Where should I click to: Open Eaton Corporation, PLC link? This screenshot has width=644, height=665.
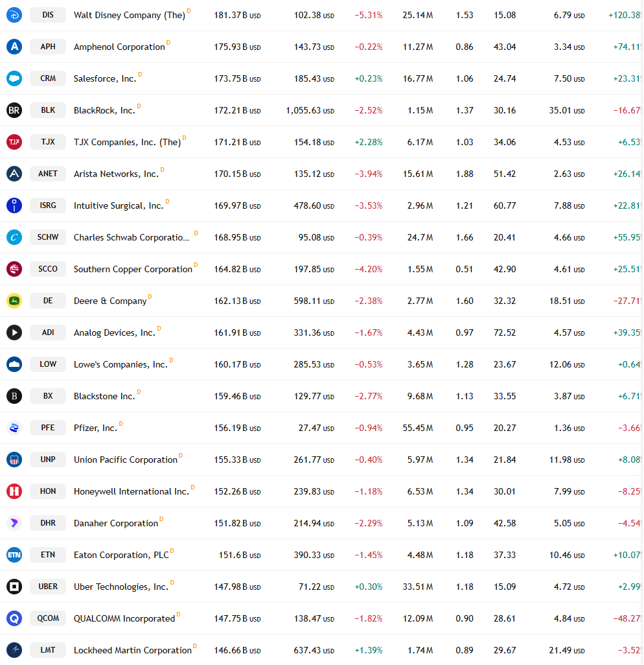121,555
